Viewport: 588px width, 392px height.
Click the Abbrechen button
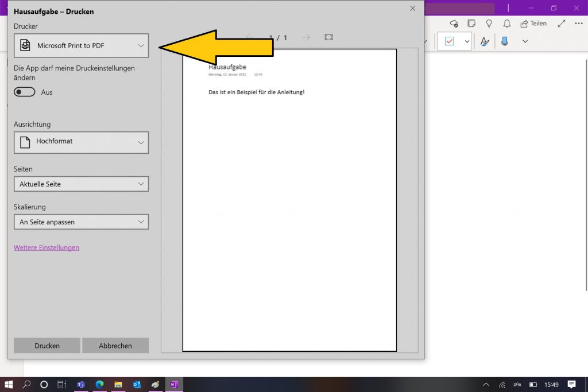coord(115,346)
